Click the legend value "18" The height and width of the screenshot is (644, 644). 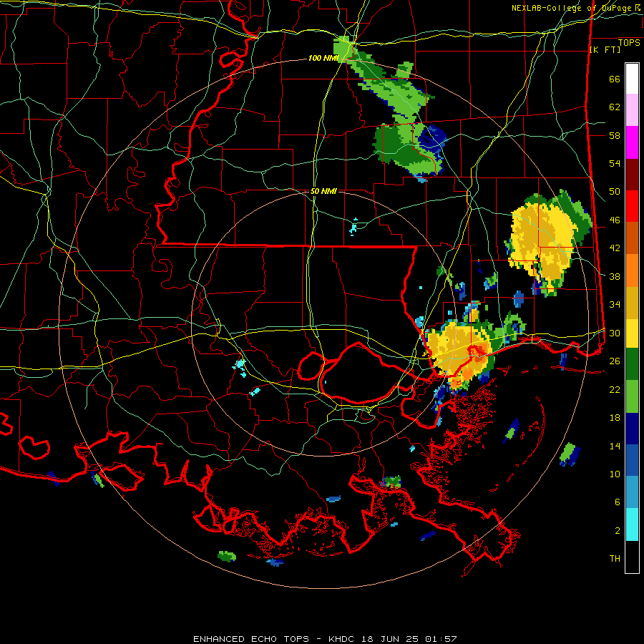(x=615, y=417)
